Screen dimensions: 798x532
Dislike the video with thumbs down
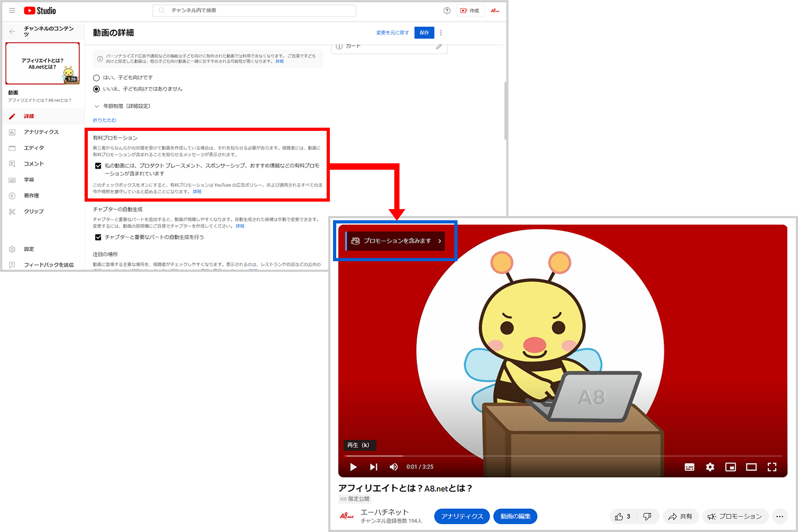[647, 517]
